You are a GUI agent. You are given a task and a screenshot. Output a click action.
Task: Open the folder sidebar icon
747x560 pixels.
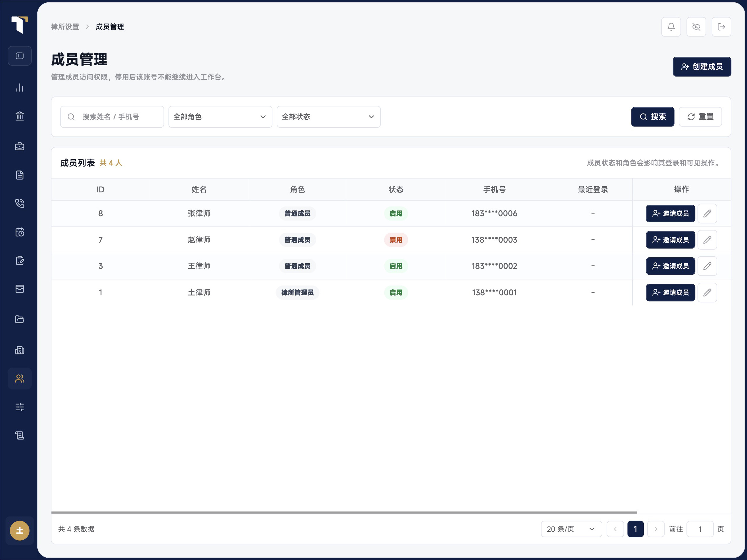click(20, 319)
